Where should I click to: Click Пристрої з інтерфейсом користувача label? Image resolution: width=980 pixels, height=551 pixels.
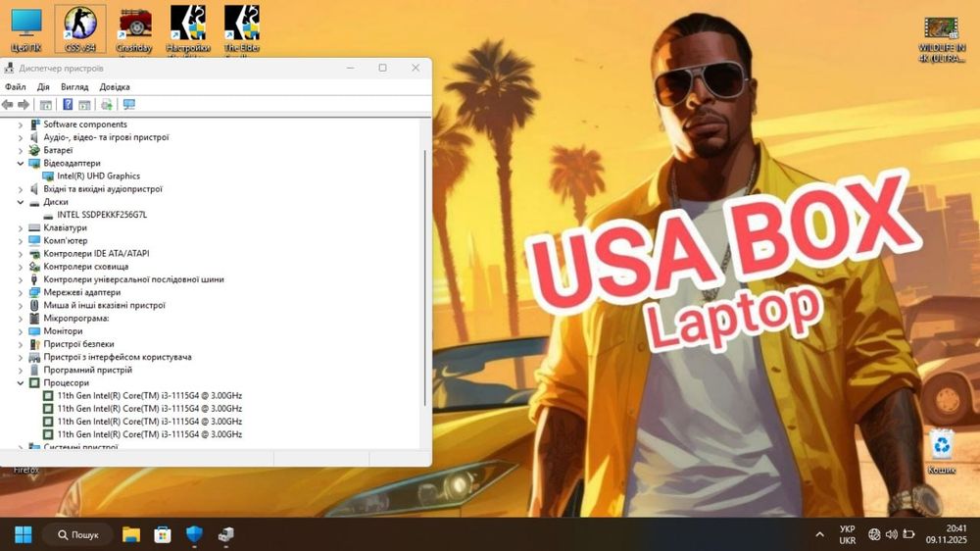tap(118, 357)
